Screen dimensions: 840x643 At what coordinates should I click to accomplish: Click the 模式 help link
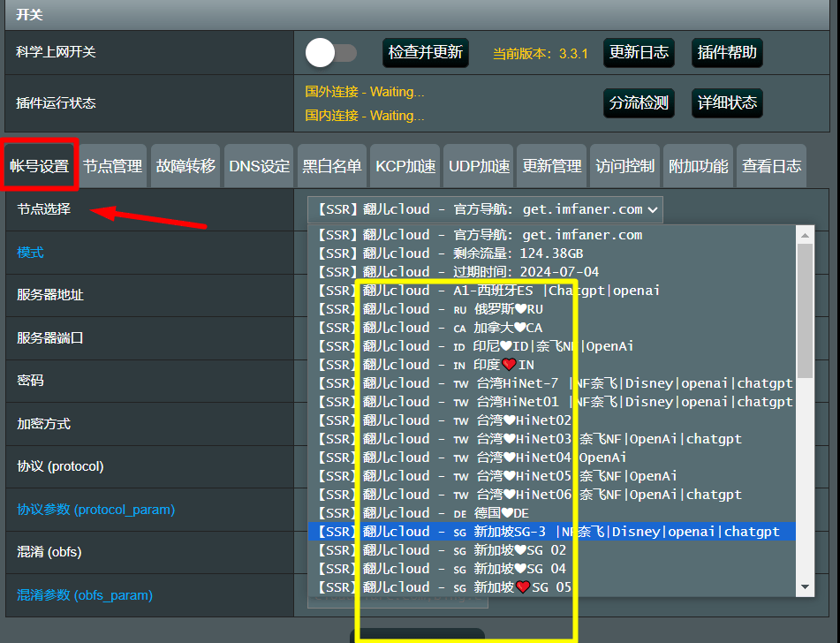[30, 253]
